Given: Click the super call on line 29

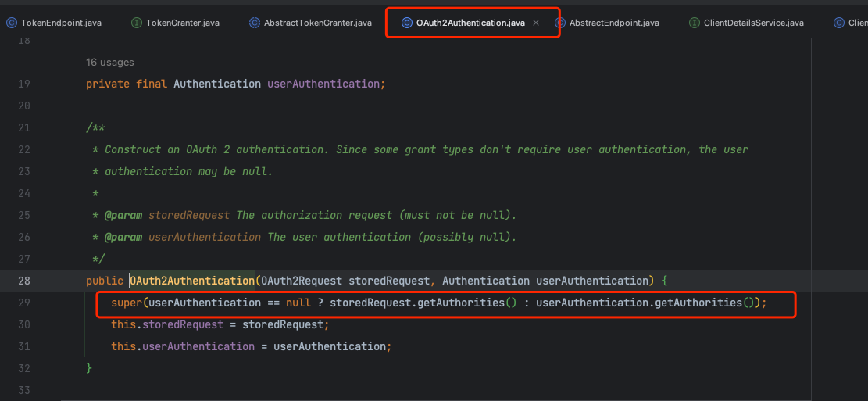Looking at the screenshot, I should 126,303.
